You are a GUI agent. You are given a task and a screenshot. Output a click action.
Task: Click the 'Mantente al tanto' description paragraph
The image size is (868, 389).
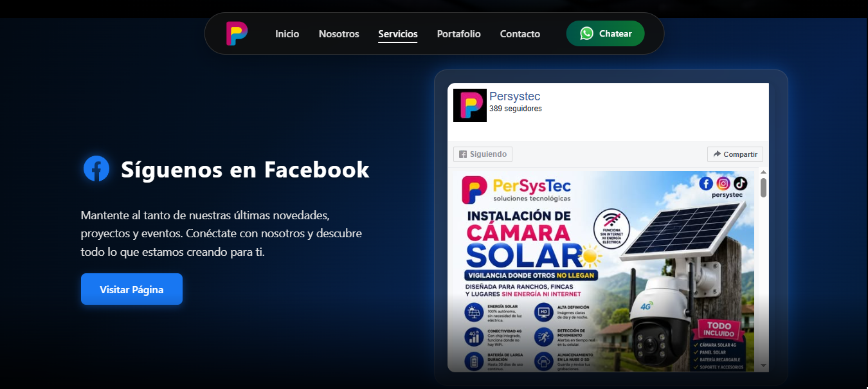[x=221, y=233]
